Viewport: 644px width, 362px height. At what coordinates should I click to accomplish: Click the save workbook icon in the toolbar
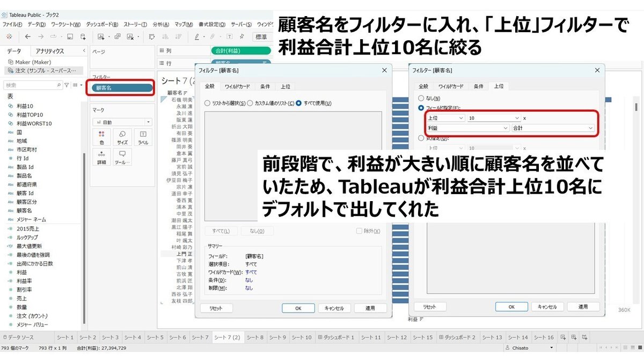(x=69, y=36)
